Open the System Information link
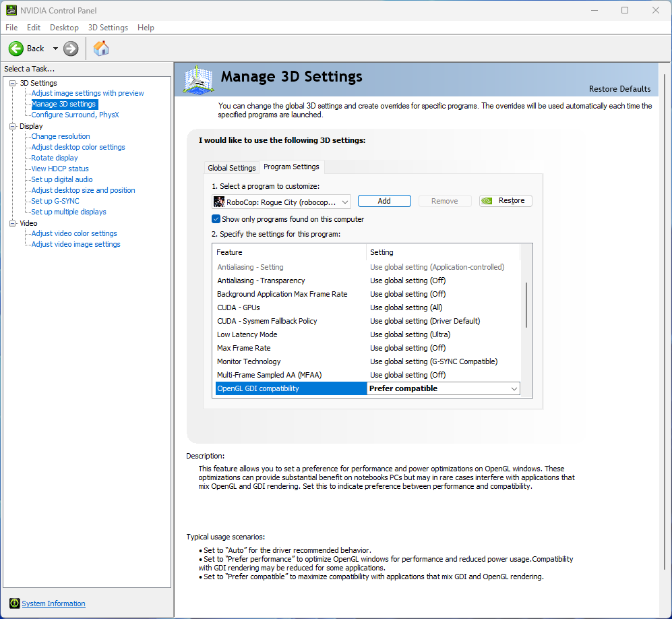The width and height of the screenshot is (672, 619). 53,603
